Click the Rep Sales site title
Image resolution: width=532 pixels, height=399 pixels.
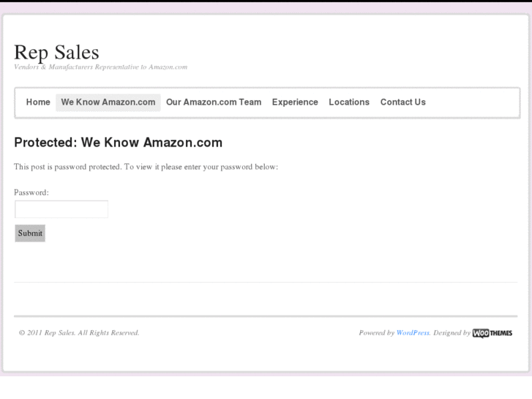pyautogui.click(x=56, y=53)
